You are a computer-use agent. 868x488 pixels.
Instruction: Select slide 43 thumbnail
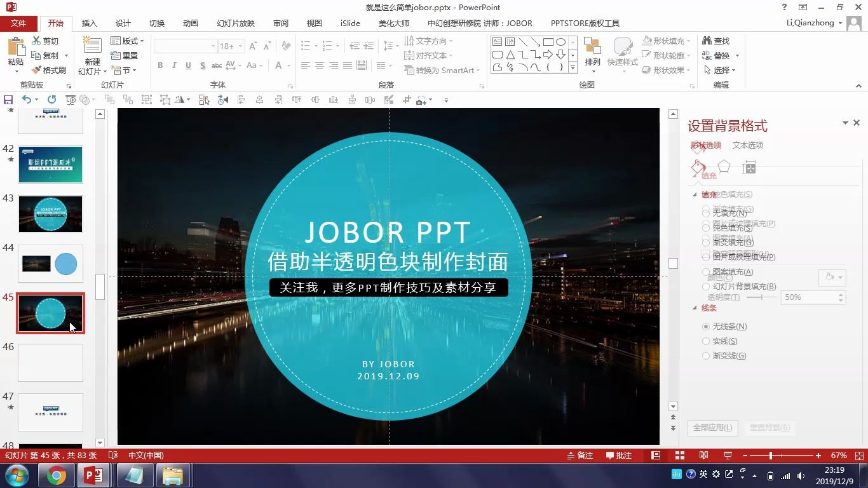50,214
